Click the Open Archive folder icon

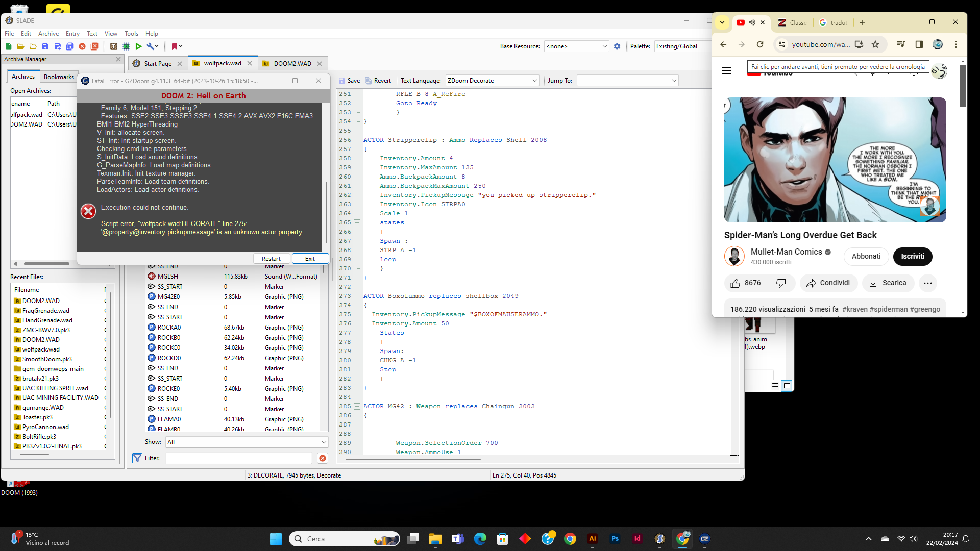click(x=21, y=46)
